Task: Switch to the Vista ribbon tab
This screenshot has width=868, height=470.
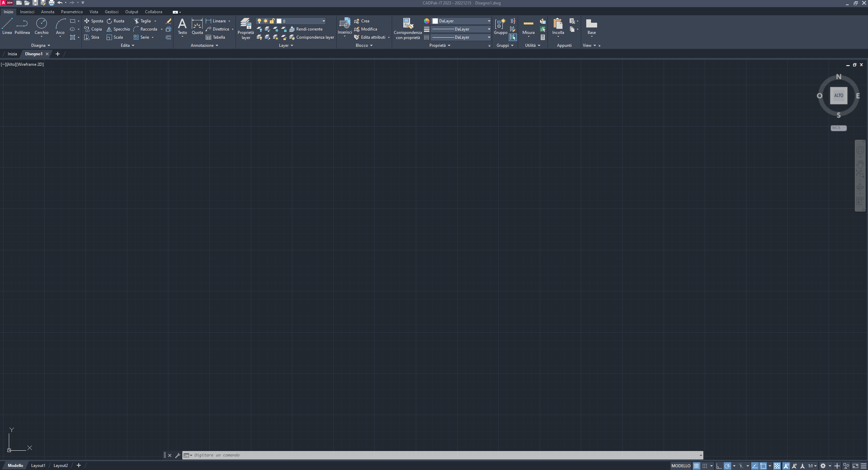Action: point(94,12)
